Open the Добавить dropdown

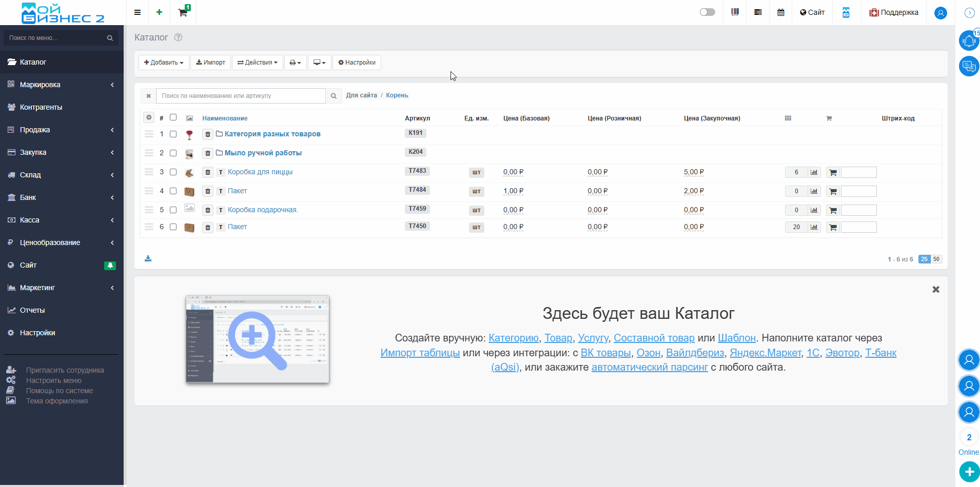(164, 63)
